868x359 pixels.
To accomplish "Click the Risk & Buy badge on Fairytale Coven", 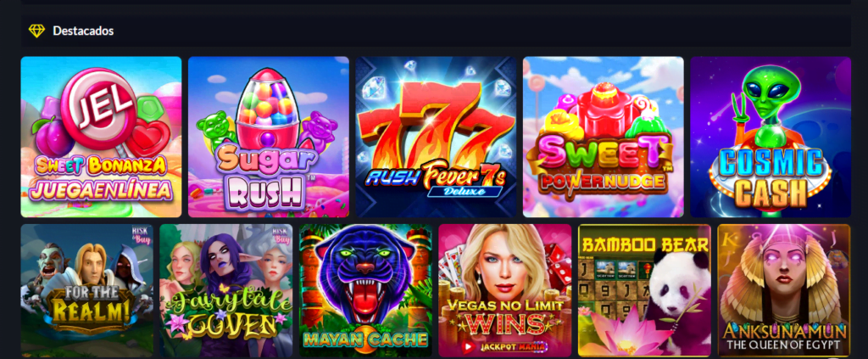I will coord(281,234).
